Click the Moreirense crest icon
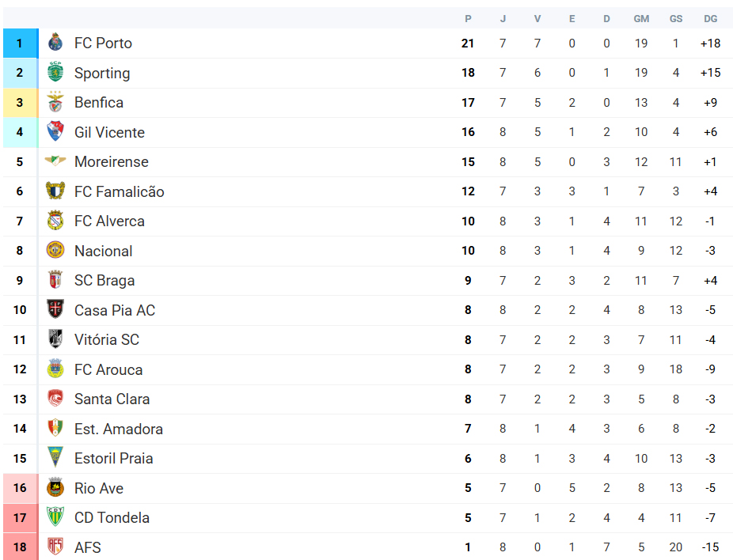 [55, 161]
